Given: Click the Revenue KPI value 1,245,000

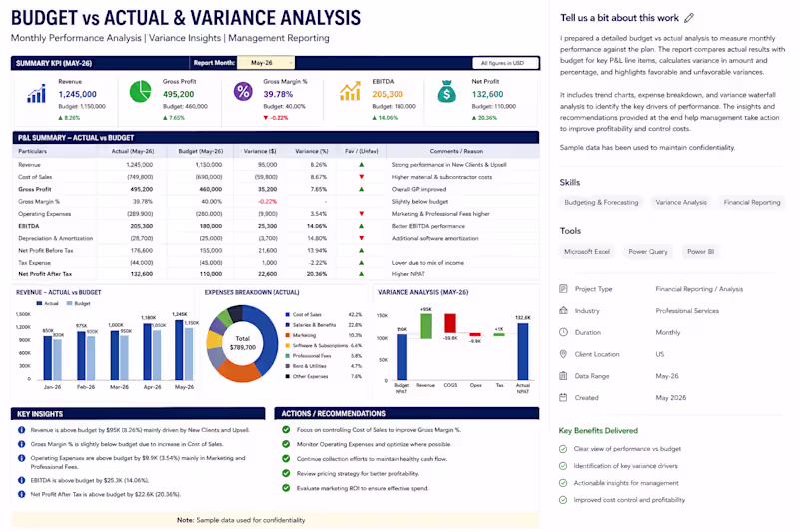Looking at the screenshot, I should click(x=78, y=94).
